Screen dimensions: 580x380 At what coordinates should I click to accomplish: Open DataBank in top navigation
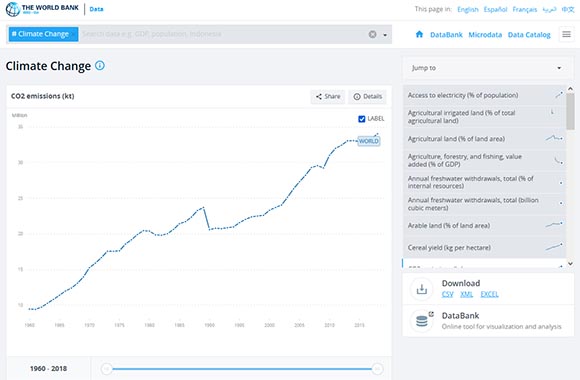tap(446, 35)
